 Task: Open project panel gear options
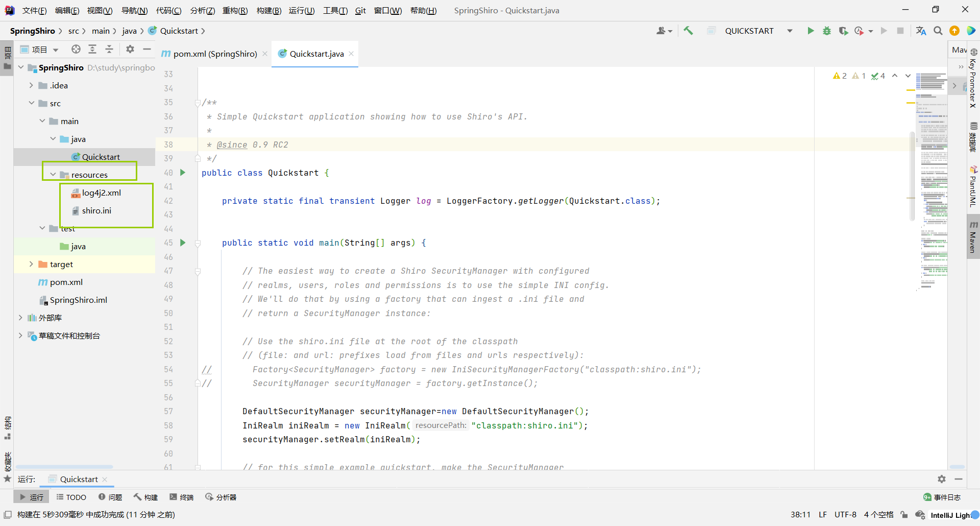tap(130, 49)
